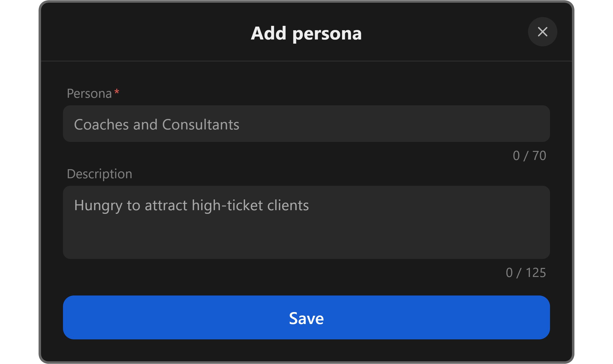Viewport: 613px width, 364px height.
Task: Focus the Description text area
Action: (x=306, y=222)
